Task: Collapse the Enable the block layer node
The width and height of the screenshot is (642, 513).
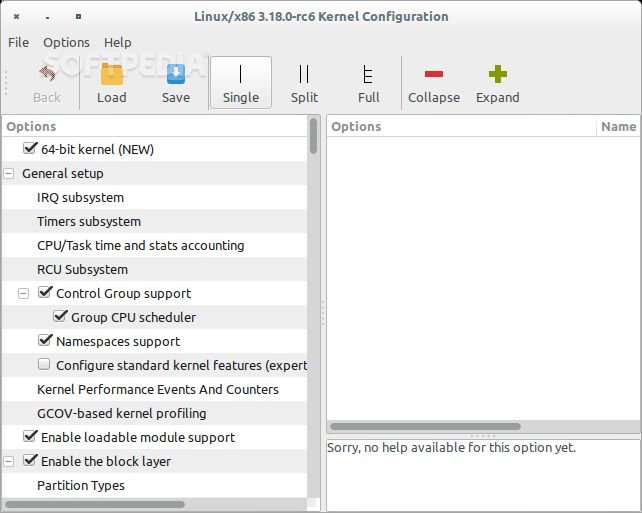Action: (9, 461)
